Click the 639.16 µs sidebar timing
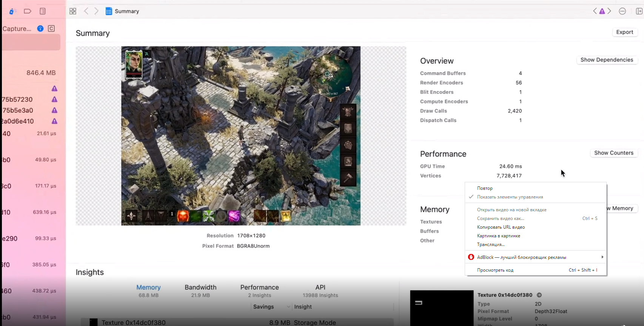This screenshot has width=644, height=326. click(x=45, y=212)
